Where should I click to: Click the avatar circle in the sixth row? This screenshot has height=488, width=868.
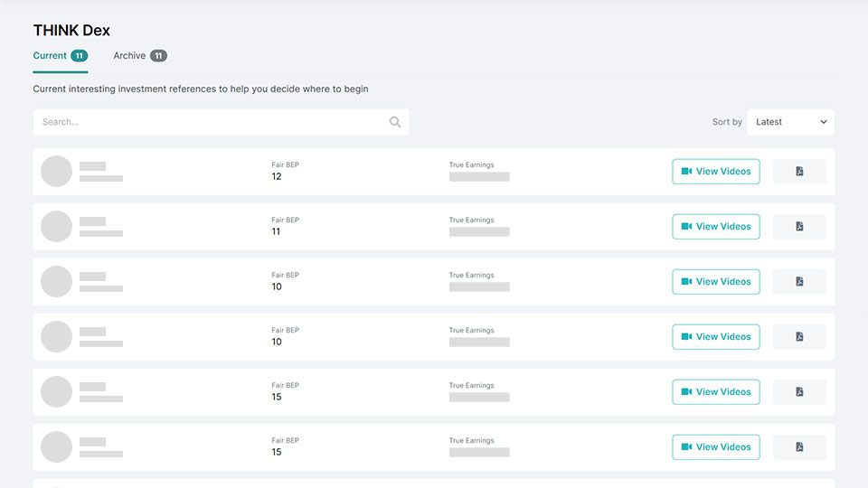[57, 447]
